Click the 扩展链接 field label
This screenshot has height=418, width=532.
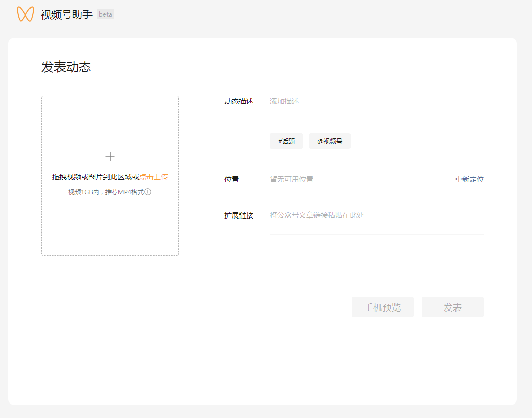coord(239,215)
